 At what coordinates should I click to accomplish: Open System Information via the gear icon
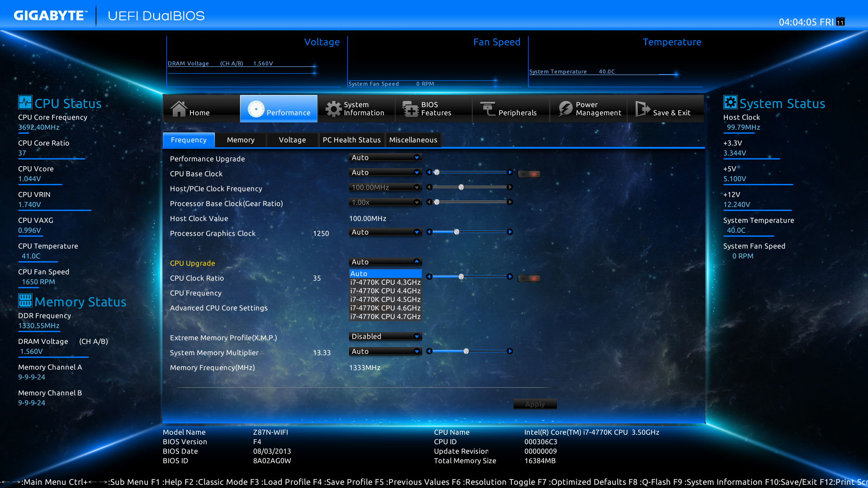334,109
